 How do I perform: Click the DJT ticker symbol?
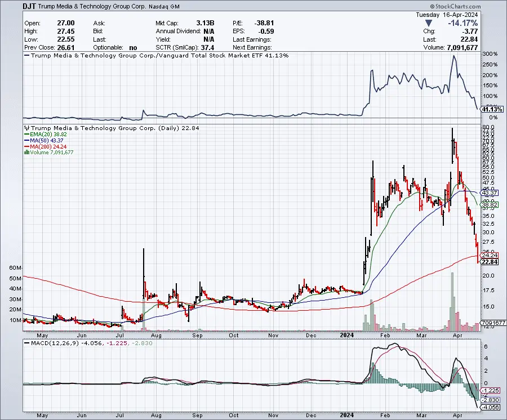[31, 7]
